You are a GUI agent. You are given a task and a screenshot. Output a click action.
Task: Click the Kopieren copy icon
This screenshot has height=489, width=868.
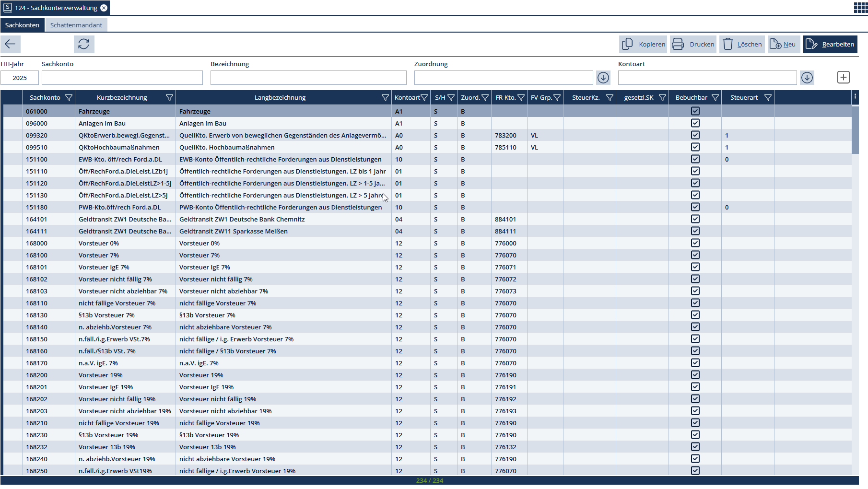(627, 44)
